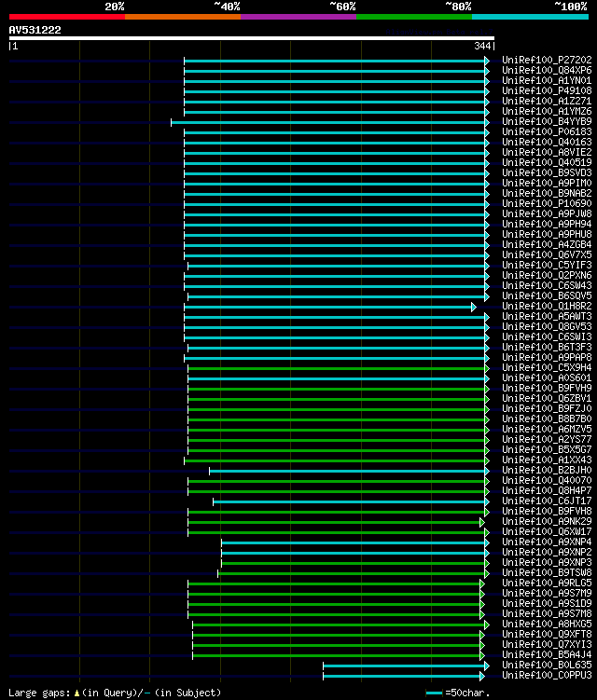597x700 pixels.
Task: Pick the UniRef100_A5AWT3 hit name
Action: [x=547, y=317]
